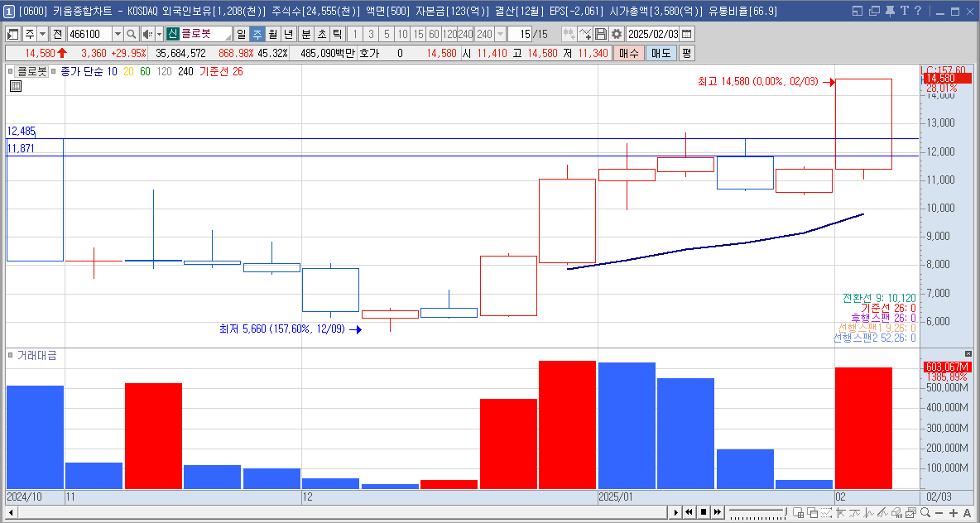The image size is (980, 523).
Task: Open the stock code history dropdown arrow
Action: point(118,34)
